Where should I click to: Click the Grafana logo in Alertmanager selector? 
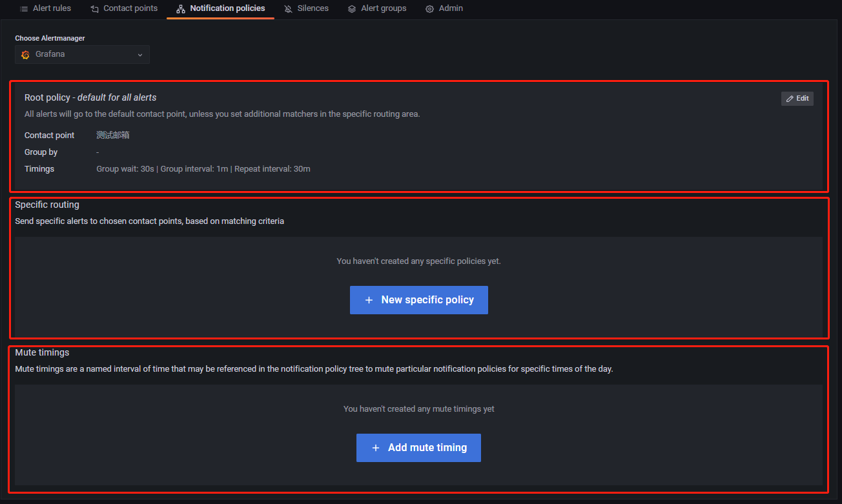click(x=26, y=55)
